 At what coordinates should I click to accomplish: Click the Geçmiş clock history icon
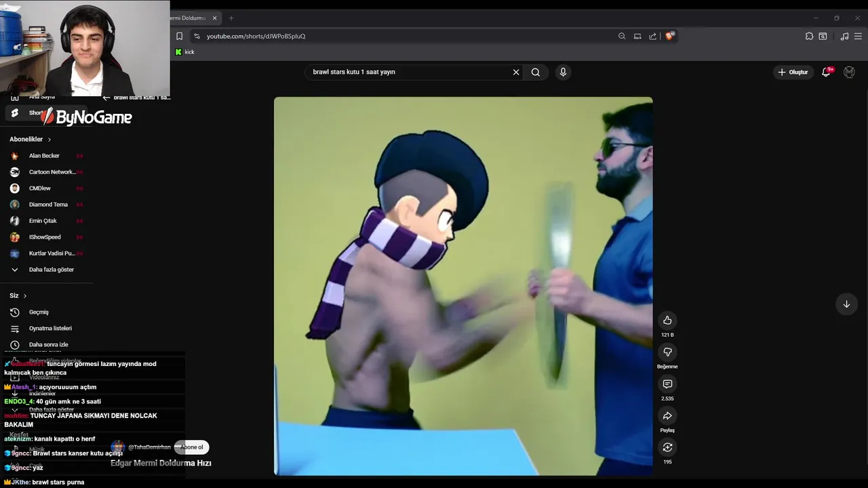[15, 312]
